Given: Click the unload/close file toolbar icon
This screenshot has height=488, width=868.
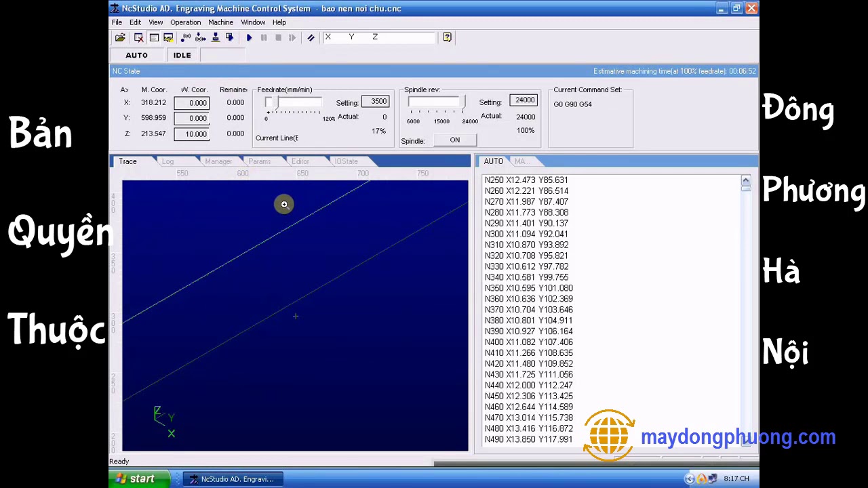Looking at the screenshot, I should tap(139, 38).
